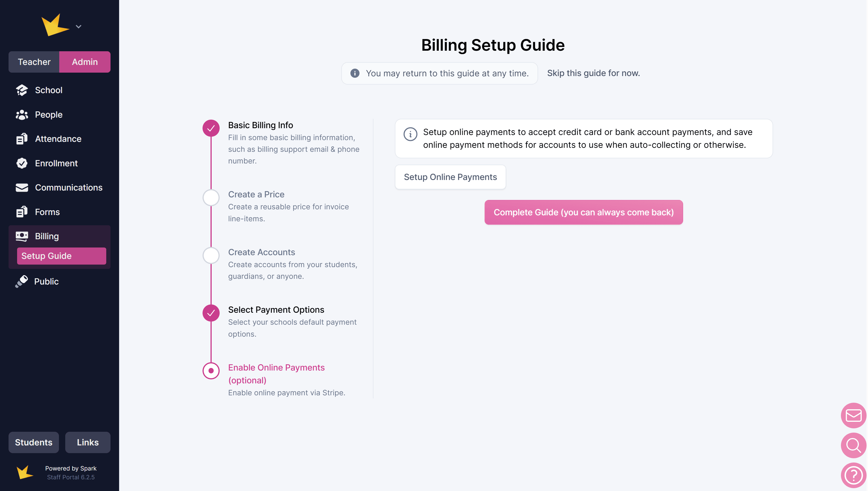Screen dimensions: 868x491
Task: Open the help question mark icon
Action: [853, 475]
